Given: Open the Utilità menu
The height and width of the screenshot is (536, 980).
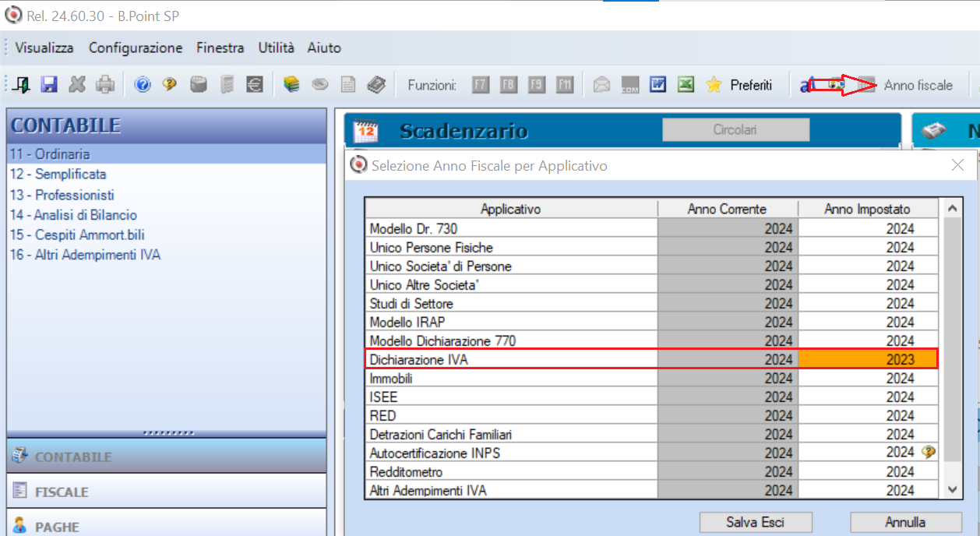Looking at the screenshot, I should 277,48.
